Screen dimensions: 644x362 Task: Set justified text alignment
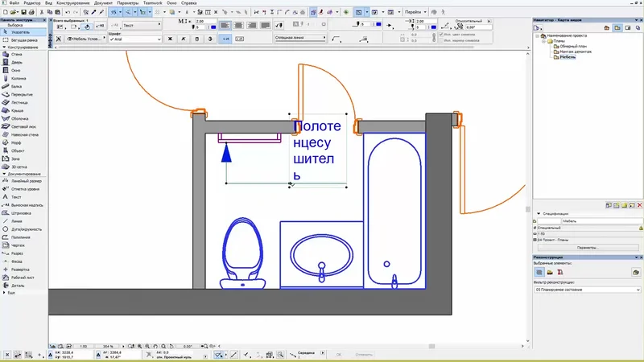(x=266, y=26)
